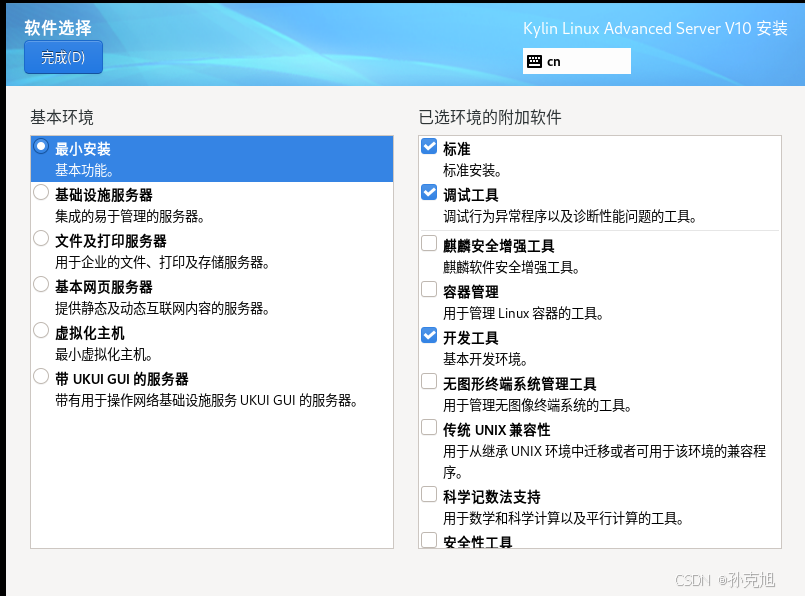Select the 基础设施服务器 radio button

pyautogui.click(x=41, y=193)
